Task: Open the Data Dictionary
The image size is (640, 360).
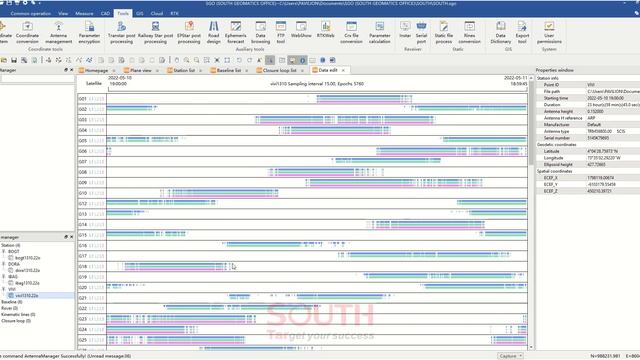Action: [x=500, y=32]
